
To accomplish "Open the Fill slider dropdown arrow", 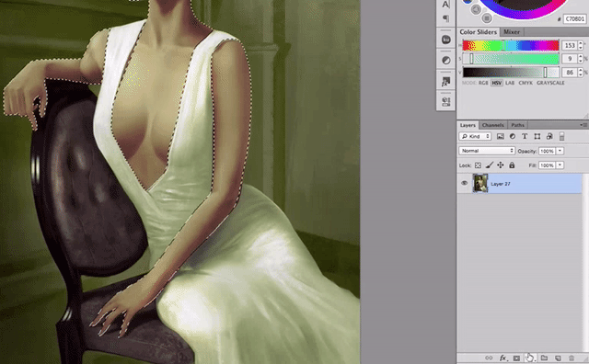I will [560, 165].
